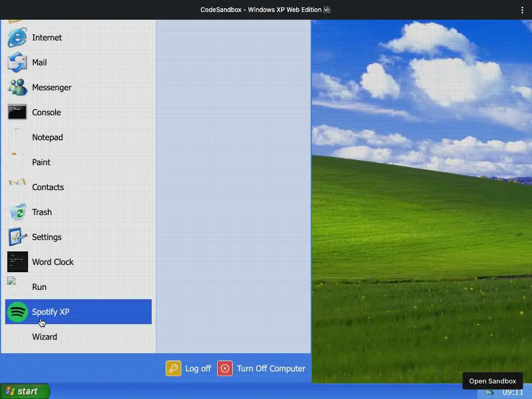The width and height of the screenshot is (532, 399).
Task: Click the green Spotify logo icon
Action: point(17,312)
